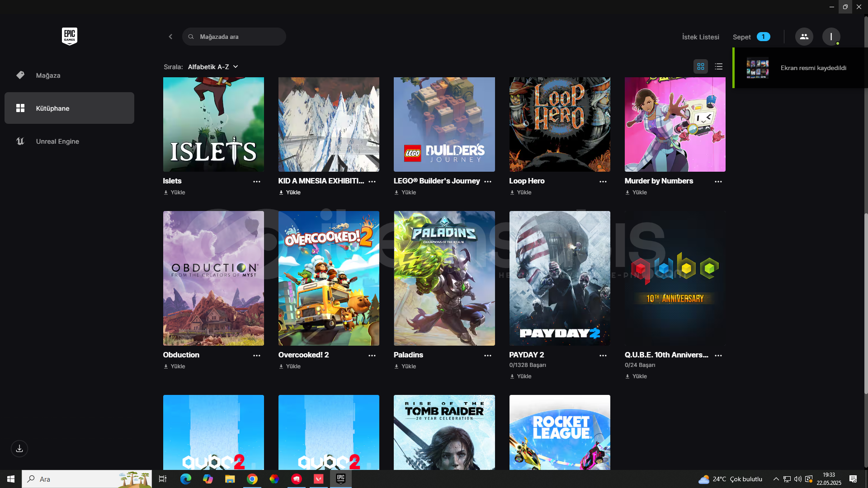Open options menu for Overcooked! 2
The image size is (868, 488).
click(x=372, y=356)
